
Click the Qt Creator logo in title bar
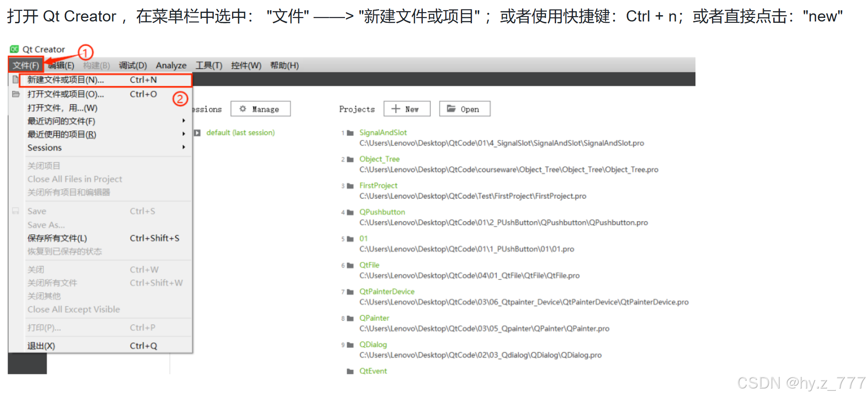pos(14,49)
